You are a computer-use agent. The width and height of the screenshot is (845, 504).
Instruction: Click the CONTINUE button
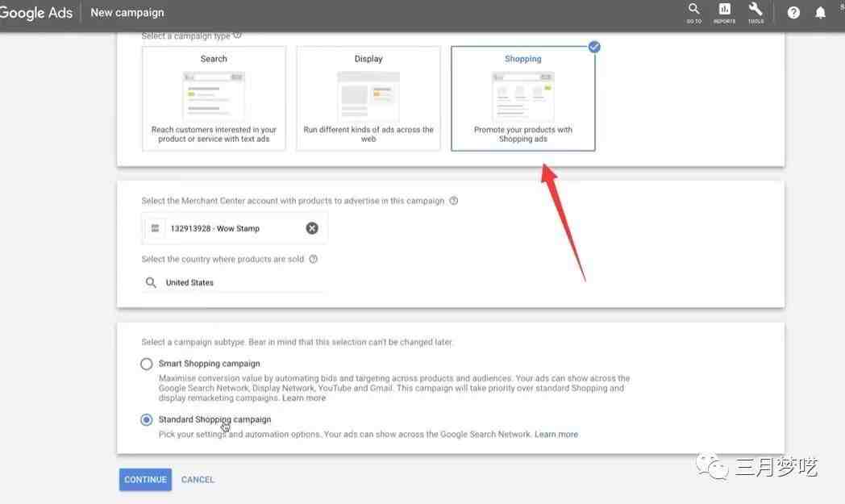(x=145, y=479)
